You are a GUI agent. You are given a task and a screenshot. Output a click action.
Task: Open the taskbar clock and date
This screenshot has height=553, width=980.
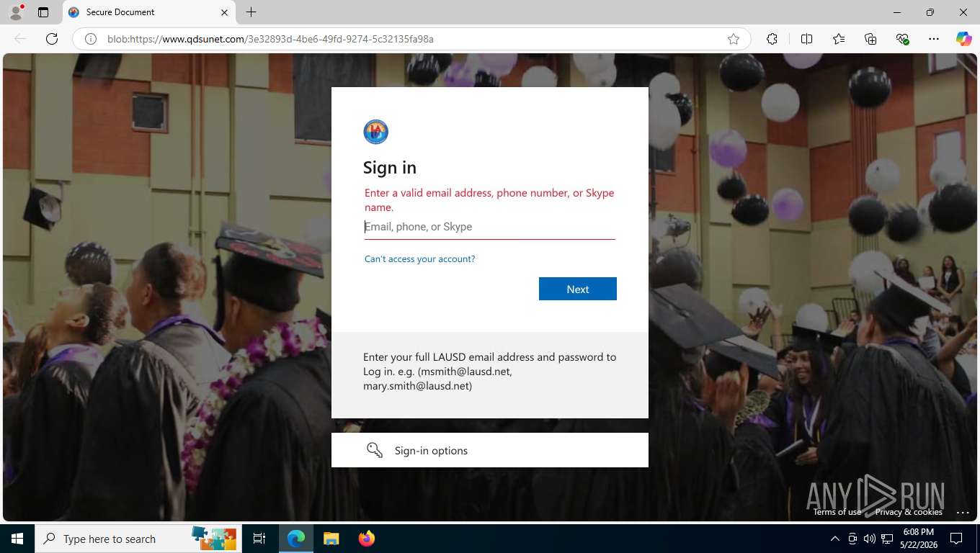point(918,539)
